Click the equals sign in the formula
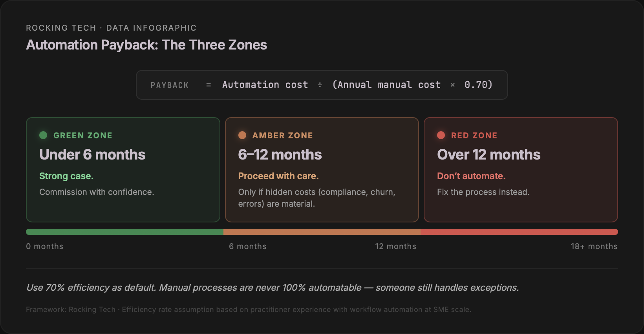This screenshot has height=334, width=644. click(x=209, y=85)
